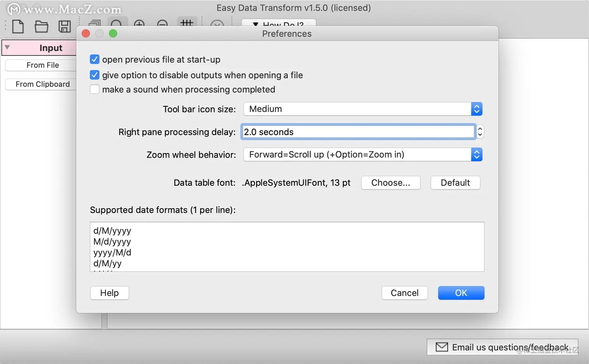Click the d/M/yy date format line
The height and width of the screenshot is (364, 589).
click(x=108, y=263)
